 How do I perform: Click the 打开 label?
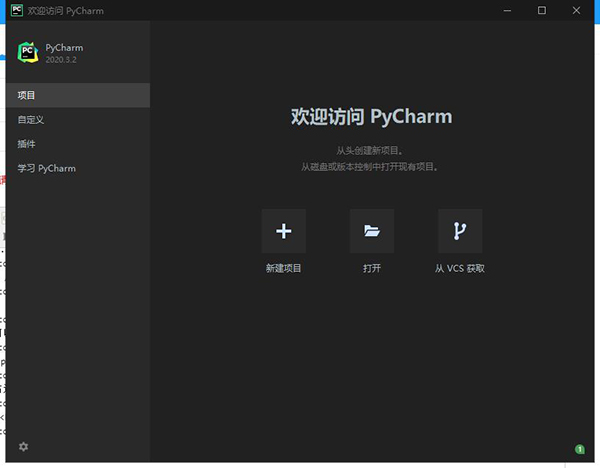coord(372,268)
